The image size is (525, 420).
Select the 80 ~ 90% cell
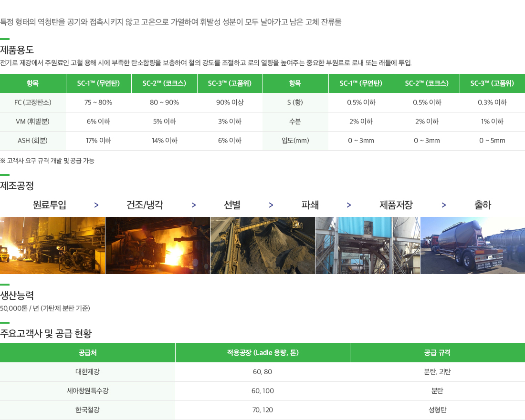pos(164,102)
